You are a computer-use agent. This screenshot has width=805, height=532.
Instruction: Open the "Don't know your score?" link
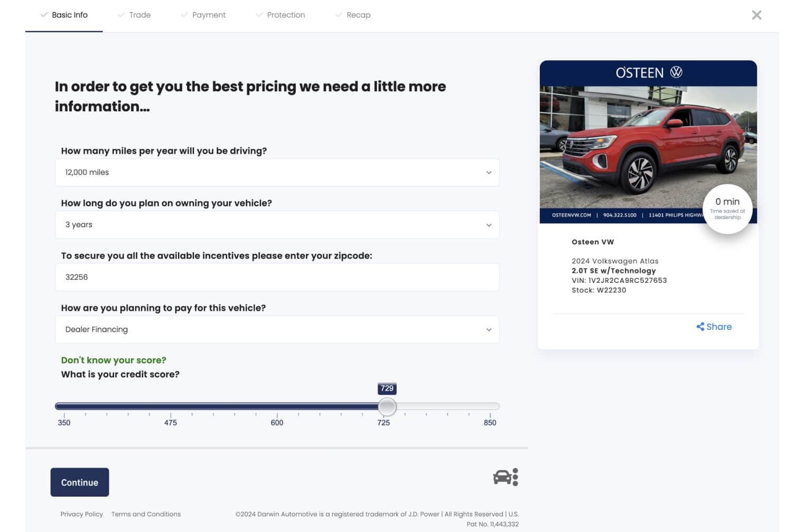(x=114, y=360)
